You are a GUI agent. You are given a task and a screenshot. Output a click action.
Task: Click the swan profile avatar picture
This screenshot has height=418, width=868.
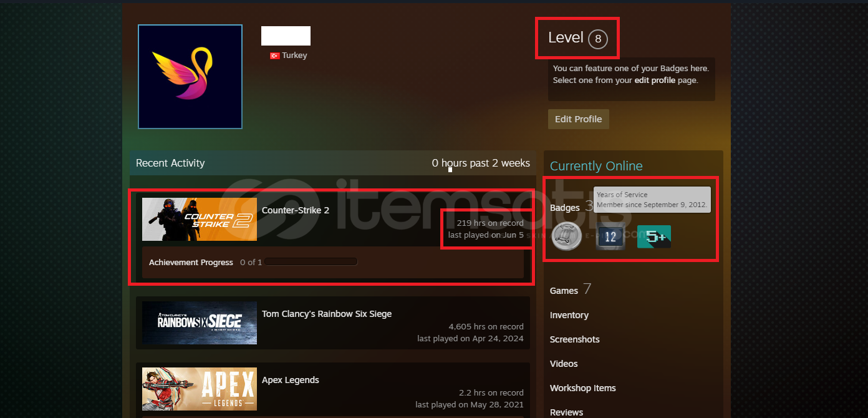190,77
